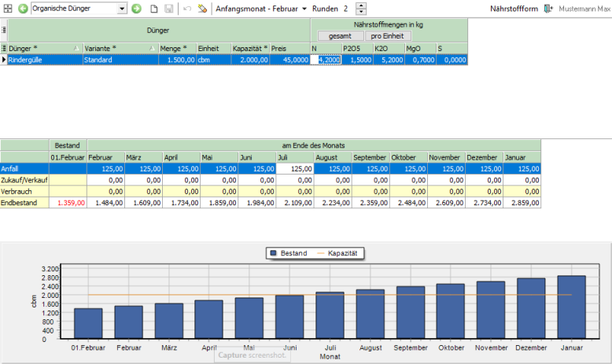Image resolution: width=612 pixels, height=364 pixels.
Task: Open column chooser left of Dünger header
Action: pyautogui.click(x=4, y=48)
